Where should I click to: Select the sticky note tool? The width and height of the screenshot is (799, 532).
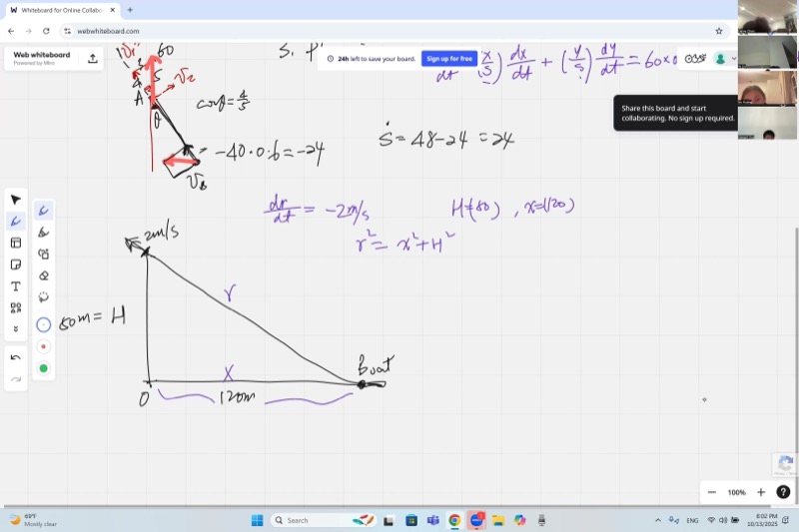coord(16,265)
